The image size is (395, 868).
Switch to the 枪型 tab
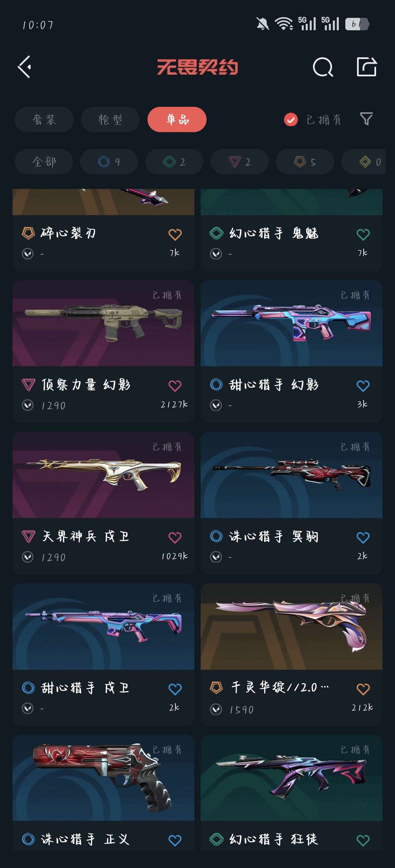[x=110, y=120]
